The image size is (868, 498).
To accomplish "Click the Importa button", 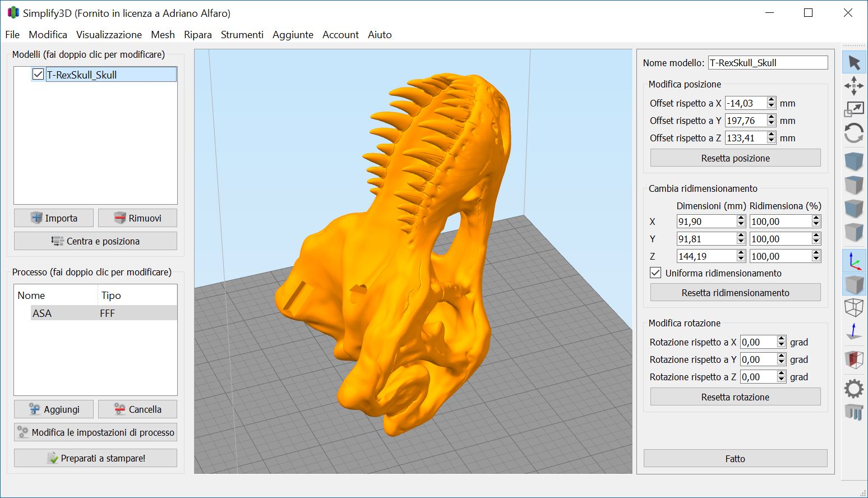I will (54, 218).
